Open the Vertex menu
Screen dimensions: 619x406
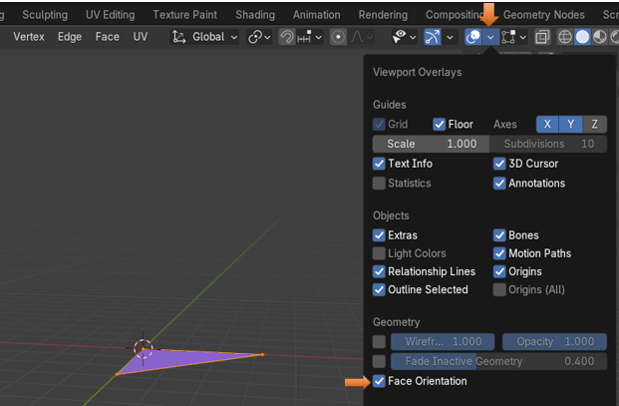28,36
